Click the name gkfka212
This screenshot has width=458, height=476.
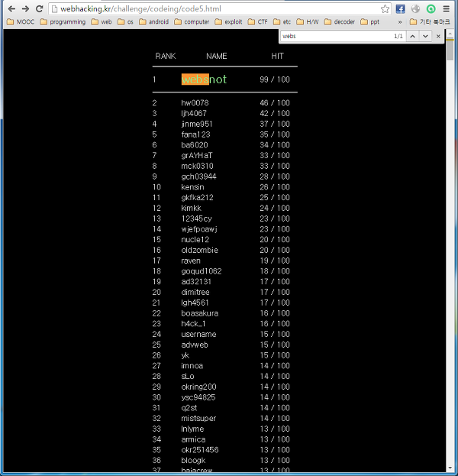click(x=197, y=198)
